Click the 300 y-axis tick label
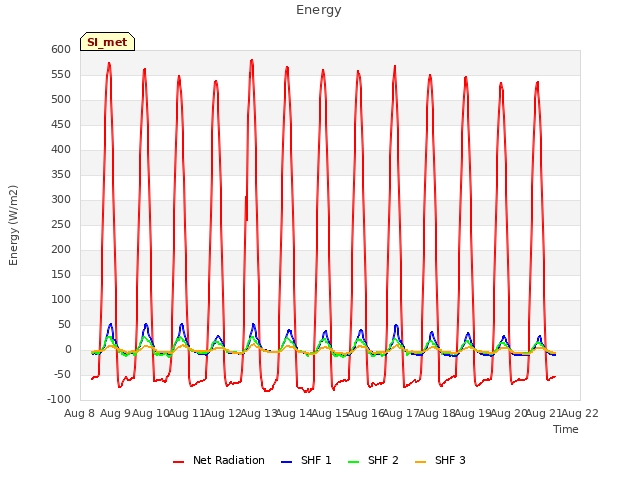640x480 pixels. point(61,200)
